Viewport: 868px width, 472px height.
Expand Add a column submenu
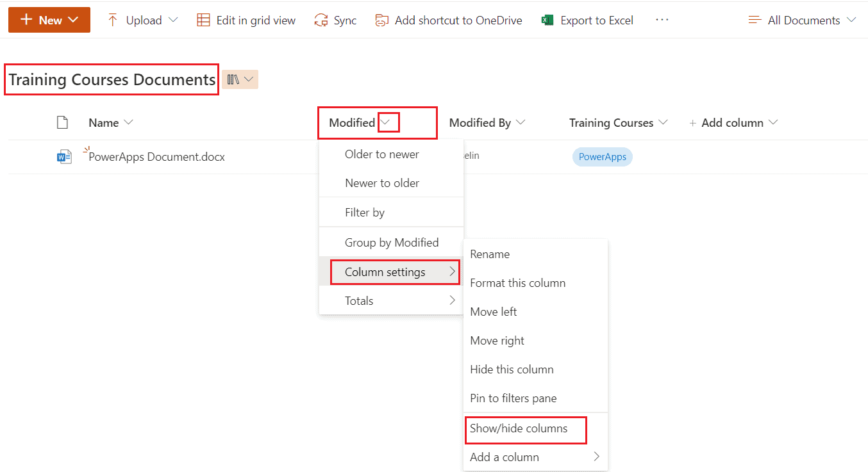tap(535, 457)
